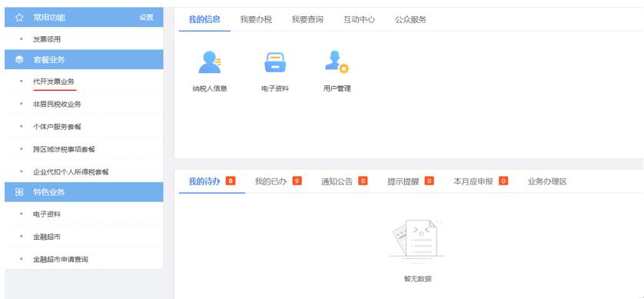This screenshot has height=299, width=644.
Task: Open the 电子资料 drawer icon
Action: pos(275,62)
